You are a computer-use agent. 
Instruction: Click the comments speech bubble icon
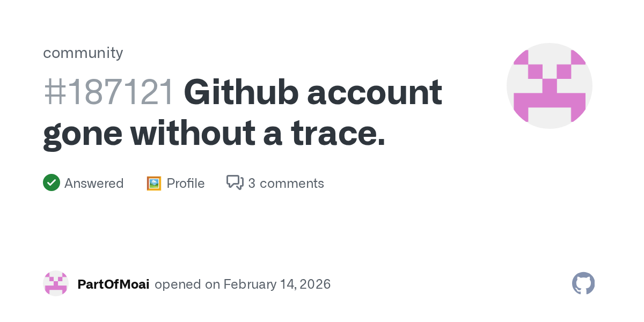coord(235,183)
